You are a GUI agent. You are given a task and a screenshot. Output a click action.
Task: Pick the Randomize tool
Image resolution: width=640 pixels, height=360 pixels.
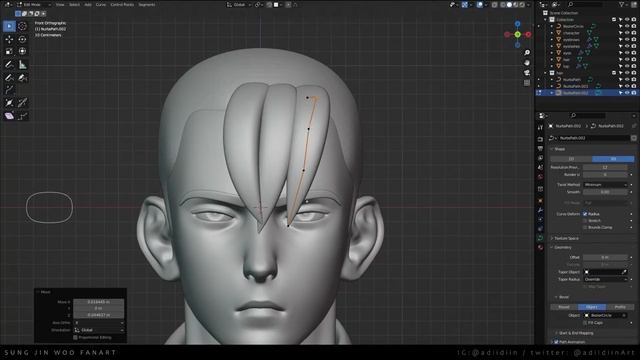(x=22, y=116)
